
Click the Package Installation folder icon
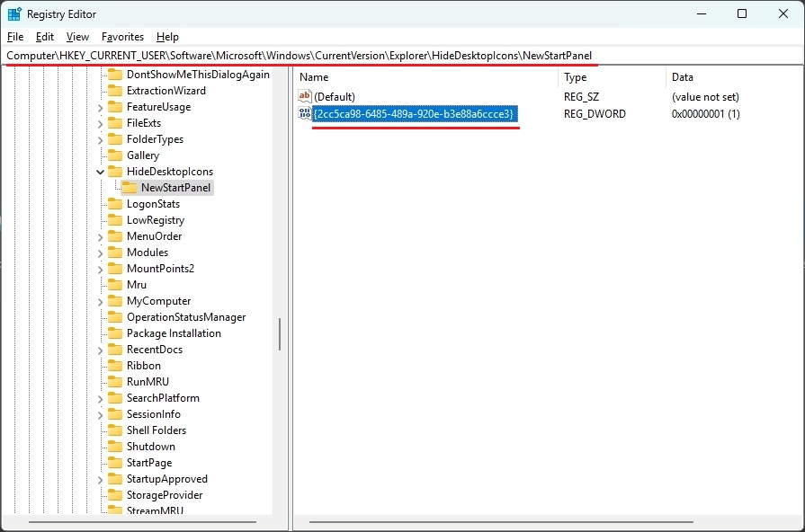pos(115,332)
